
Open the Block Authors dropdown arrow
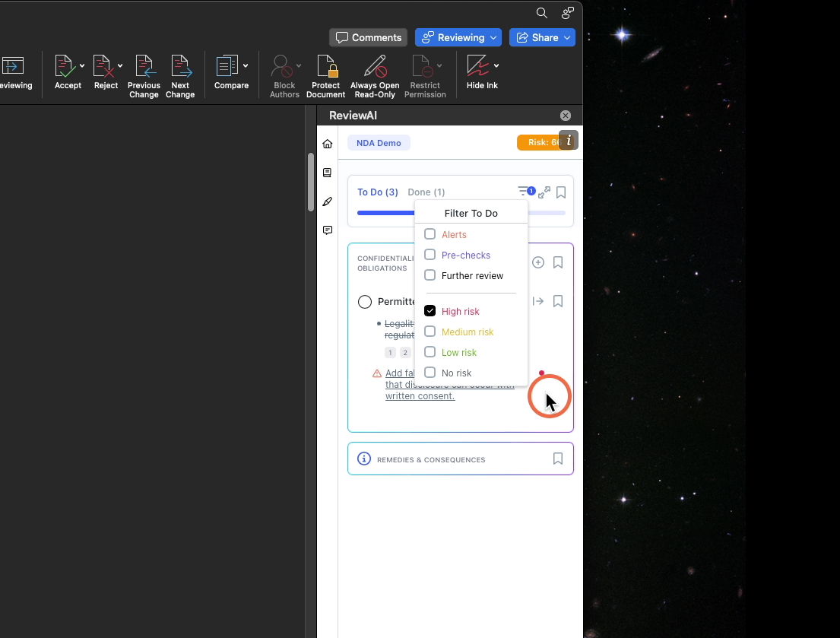coord(299,66)
